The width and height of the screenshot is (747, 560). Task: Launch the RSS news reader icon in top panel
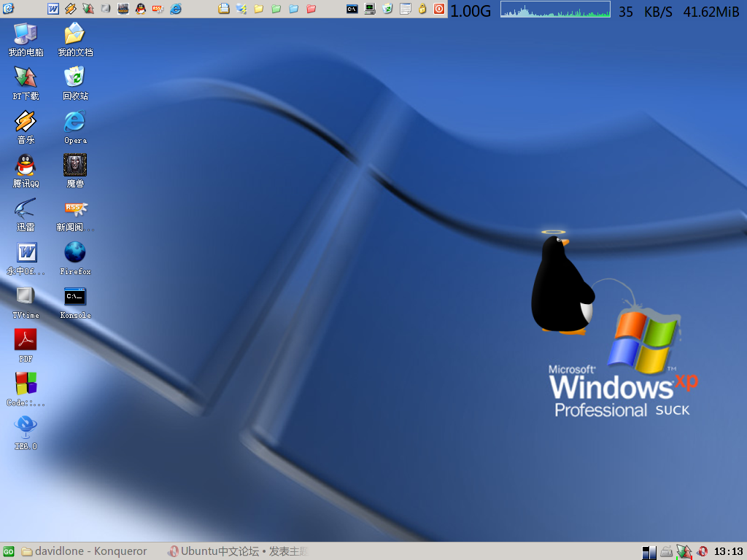[158, 8]
